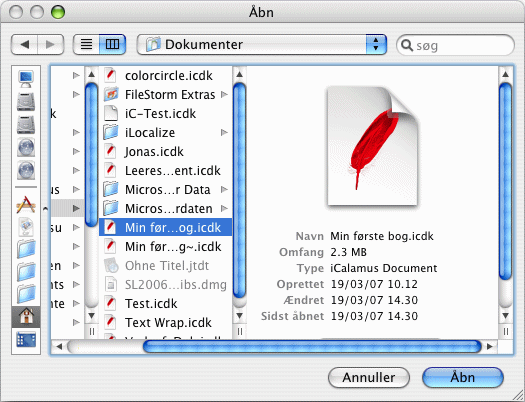Open the Network globe directly below the disk icons
Screen dimensions: 525x402
click(x=26, y=148)
